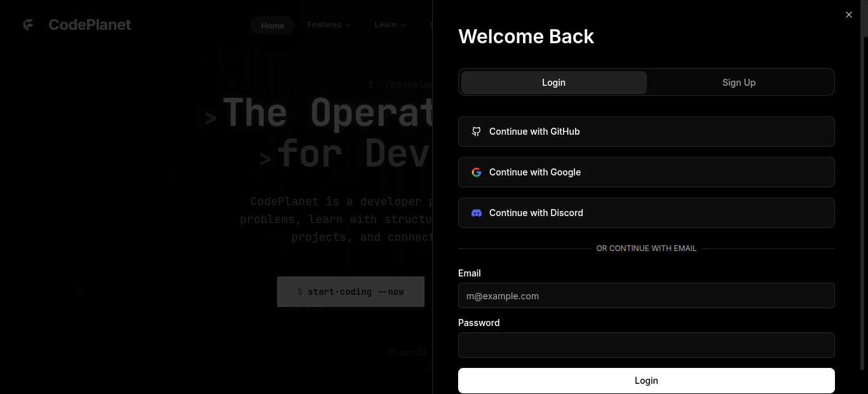The height and width of the screenshot is (394, 868).
Task: Click the start-coding --now button
Action: click(351, 292)
